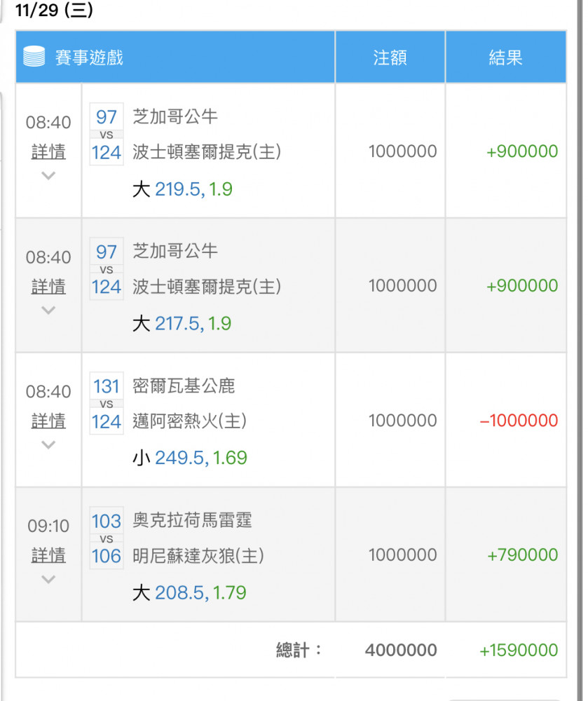
Task: Open 詳情 link for 217.5 over bet
Action: click(x=48, y=287)
